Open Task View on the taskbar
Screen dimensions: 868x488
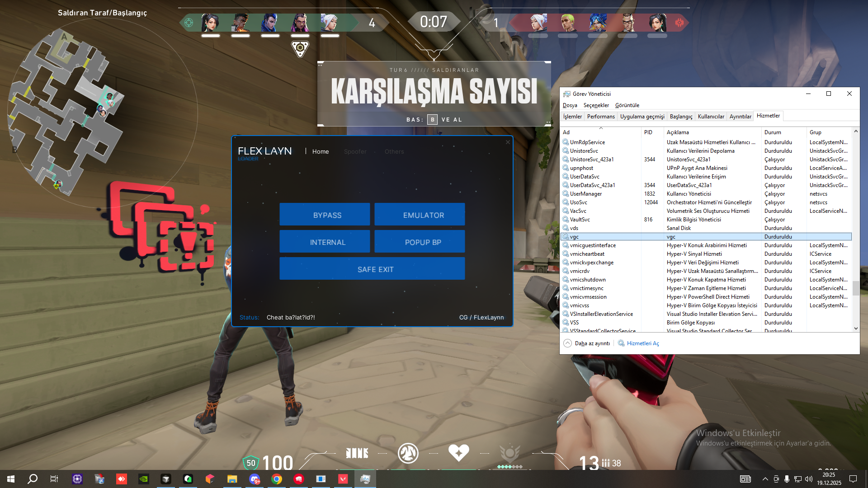(x=54, y=479)
